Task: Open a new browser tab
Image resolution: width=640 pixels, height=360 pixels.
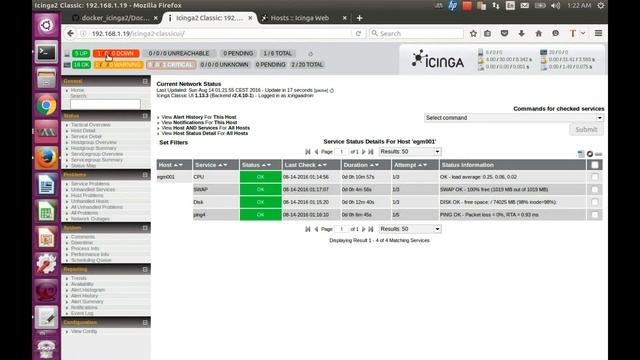Action: click(x=359, y=18)
